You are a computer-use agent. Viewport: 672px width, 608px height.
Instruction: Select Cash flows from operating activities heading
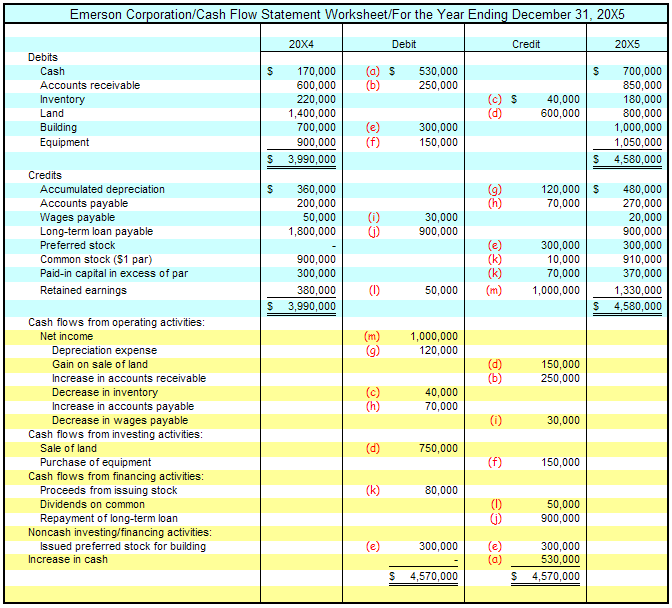pos(117,322)
